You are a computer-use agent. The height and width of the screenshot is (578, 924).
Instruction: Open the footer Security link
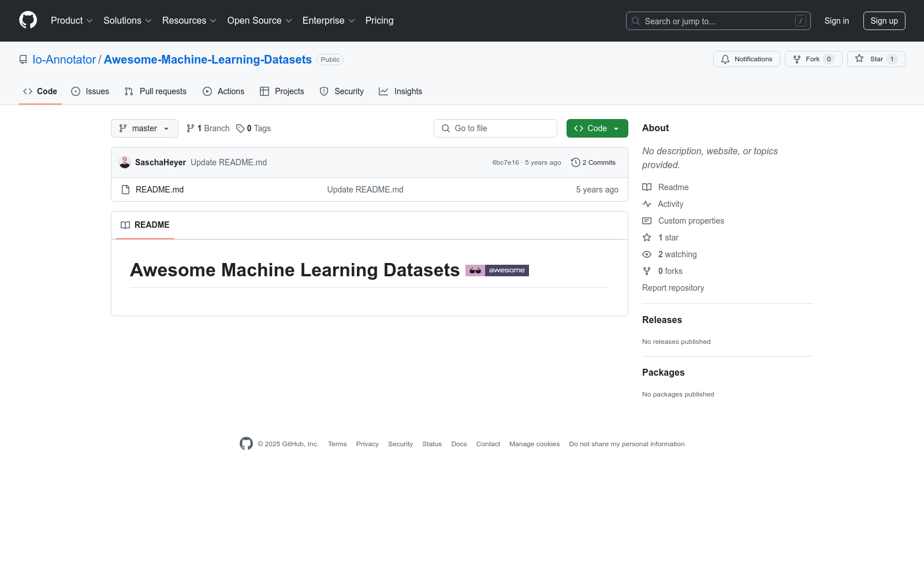tap(400, 444)
